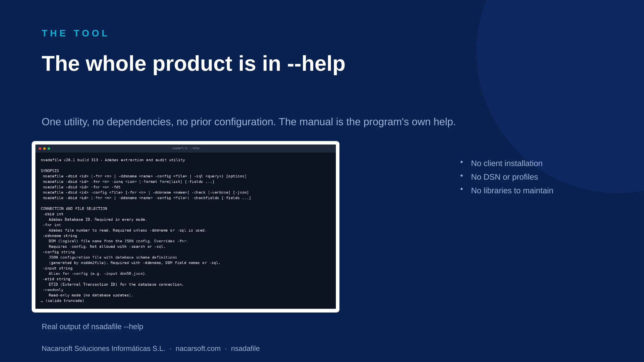Click 'JSON configuration file with database schema definitions'
This screenshot has width=644, height=362.
coord(113,257)
